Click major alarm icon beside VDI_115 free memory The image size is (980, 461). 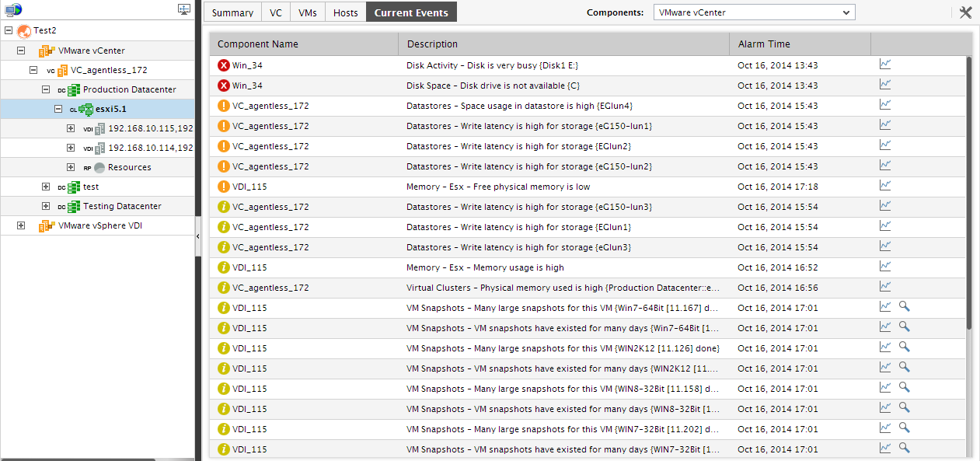click(224, 187)
